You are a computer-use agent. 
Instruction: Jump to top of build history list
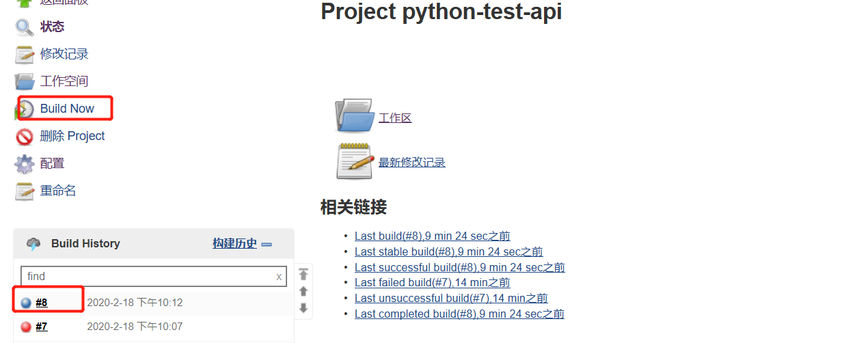[303, 274]
